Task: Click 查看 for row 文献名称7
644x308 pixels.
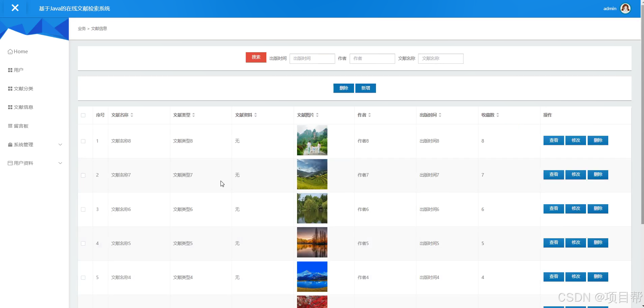Action: pos(554,174)
